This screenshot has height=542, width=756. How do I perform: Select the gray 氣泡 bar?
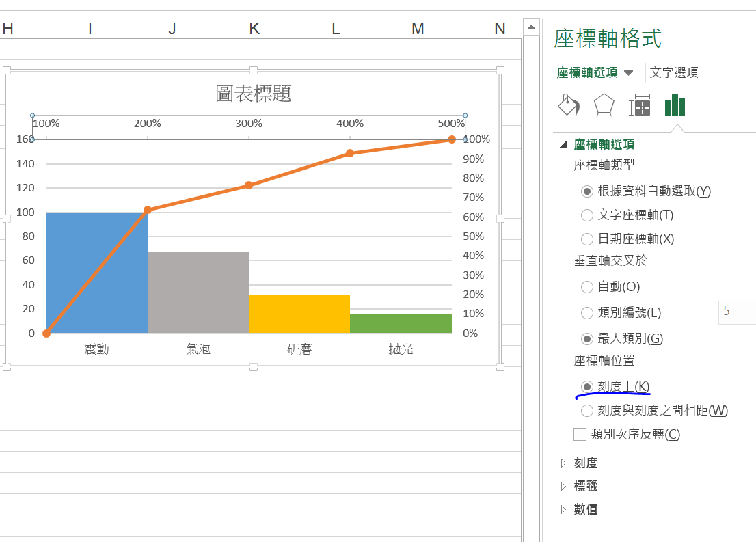tap(198, 293)
